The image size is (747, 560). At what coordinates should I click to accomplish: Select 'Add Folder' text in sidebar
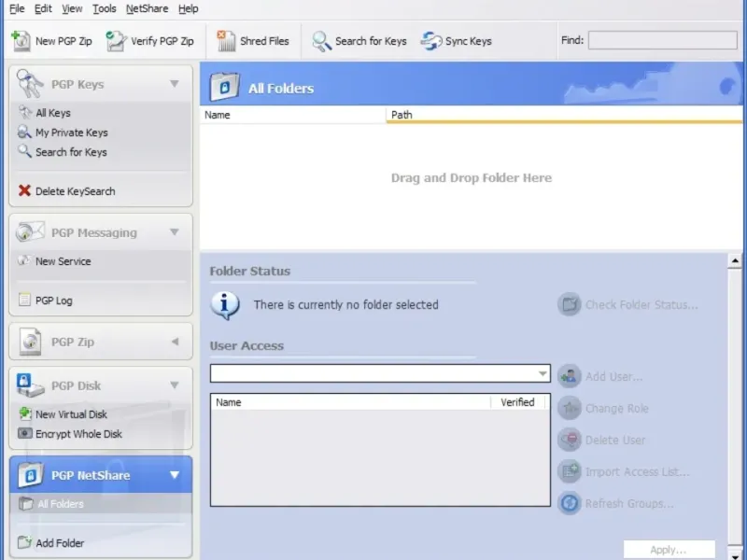click(x=60, y=543)
